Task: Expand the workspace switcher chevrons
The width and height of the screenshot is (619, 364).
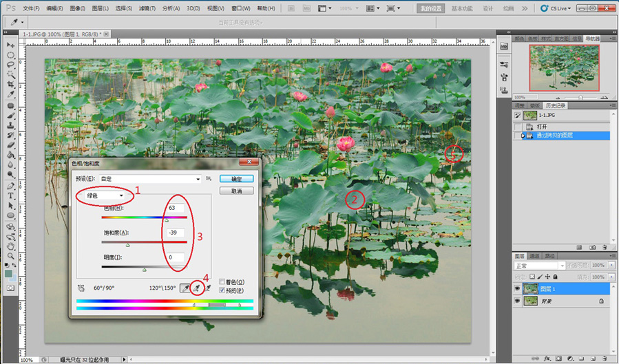Action: point(524,8)
